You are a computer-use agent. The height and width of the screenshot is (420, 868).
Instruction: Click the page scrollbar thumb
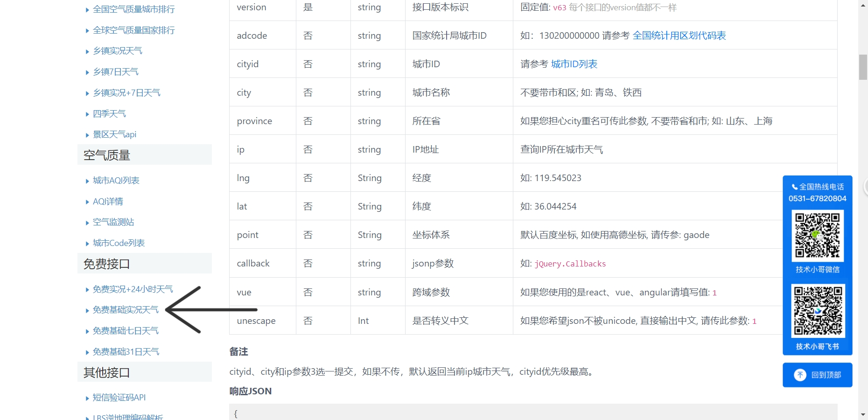point(863,67)
